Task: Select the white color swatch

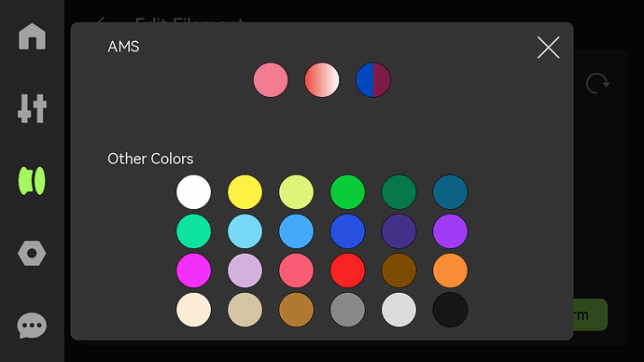Action: 193,192
